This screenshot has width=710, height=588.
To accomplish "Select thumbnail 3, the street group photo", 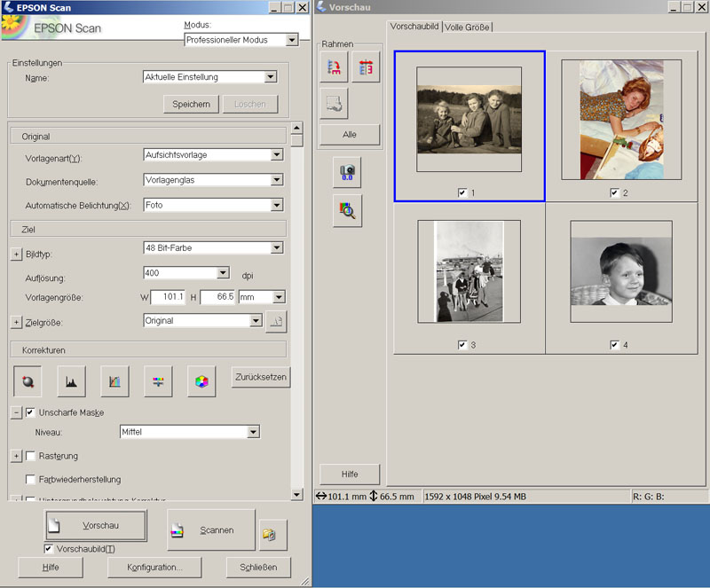I will [469, 271].
